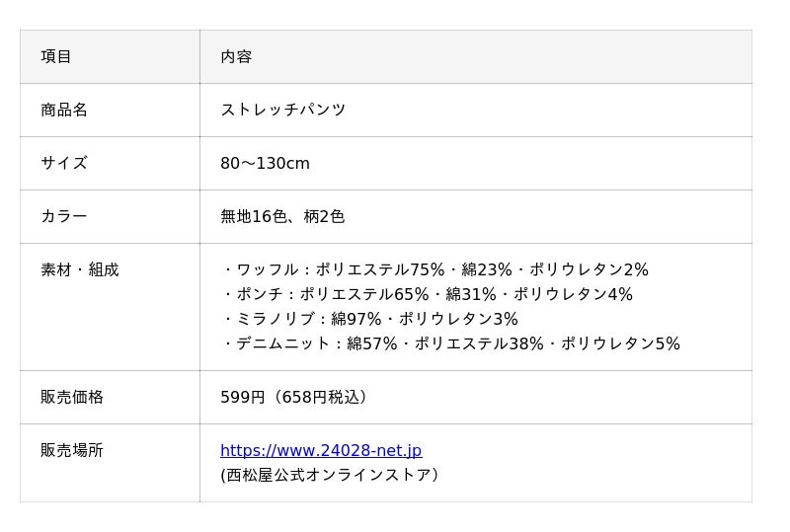Select the 販売価格 row label

click(72, 398)
